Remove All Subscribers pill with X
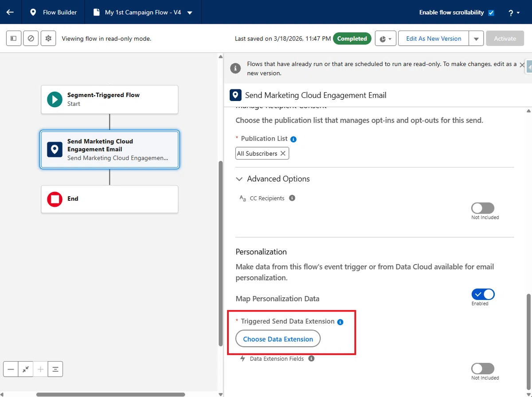Screen dimensions: 532x397 coord(283,153)
